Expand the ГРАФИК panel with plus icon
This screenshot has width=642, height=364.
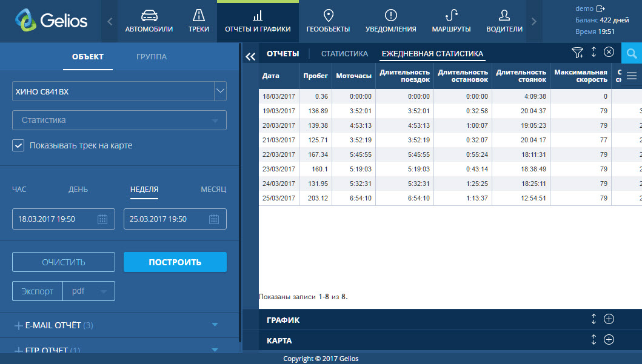click(609, 319)
